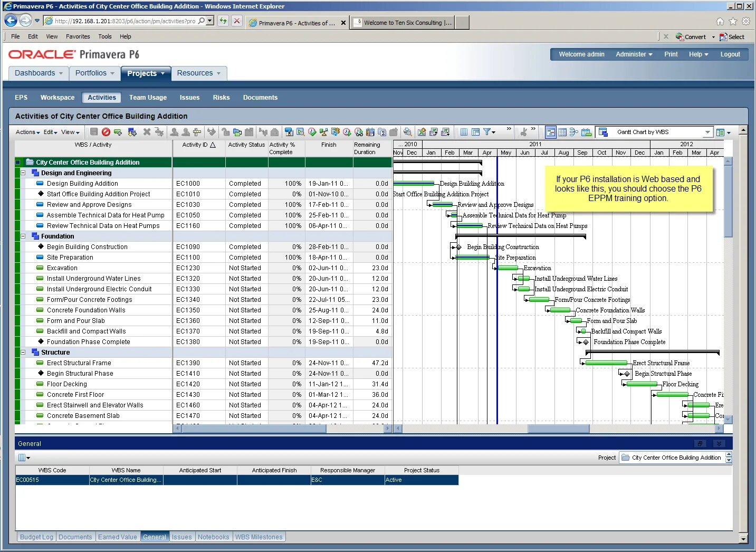Open the EPS page link
Image resolution: width=756 pixels, height=552 pixels.
pyautogui.click(x=21, y=98)
